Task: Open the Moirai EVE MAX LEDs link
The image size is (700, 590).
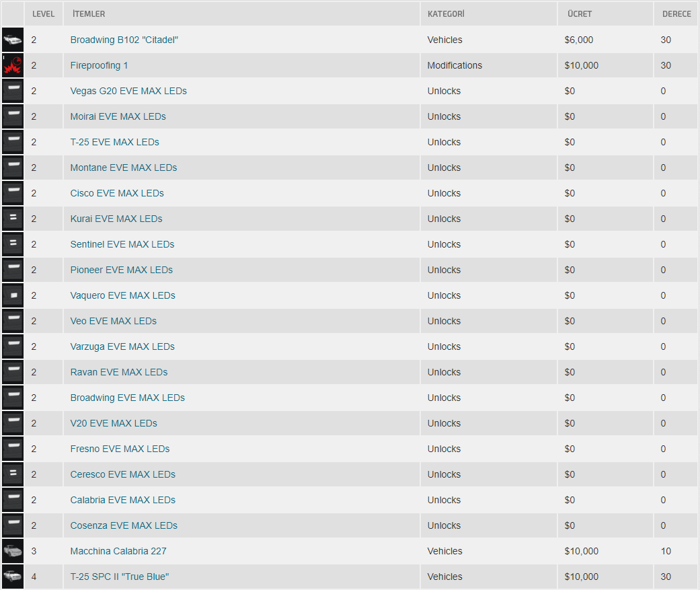Action: point(118,116)
